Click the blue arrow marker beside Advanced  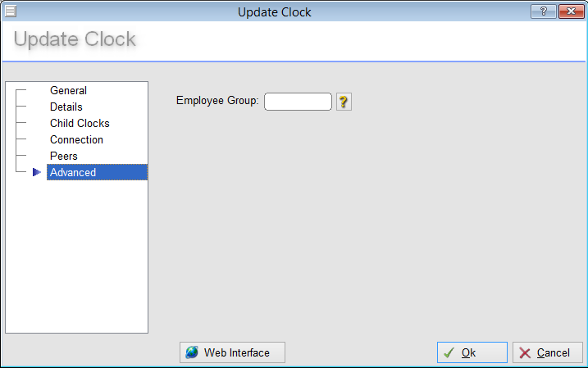pos(36,172)
